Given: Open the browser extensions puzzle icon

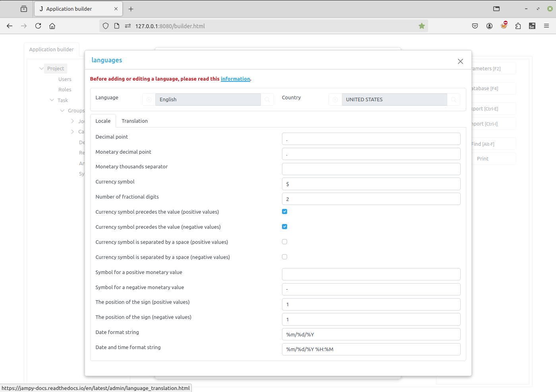Looking at the screenshot, I should pos(518,26).
